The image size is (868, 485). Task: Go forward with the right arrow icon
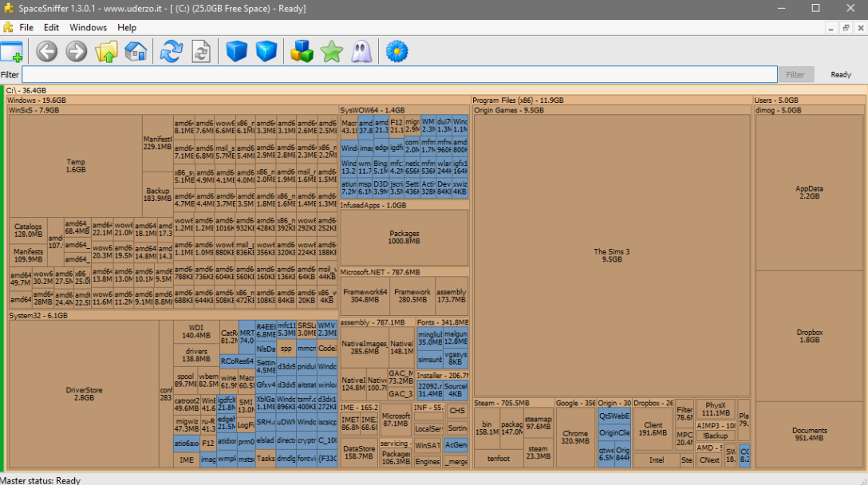click(77, 52)
